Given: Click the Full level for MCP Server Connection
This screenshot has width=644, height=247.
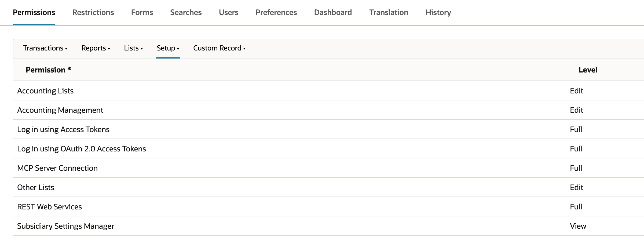Looking at the screenshot, I should click(576, 168).
